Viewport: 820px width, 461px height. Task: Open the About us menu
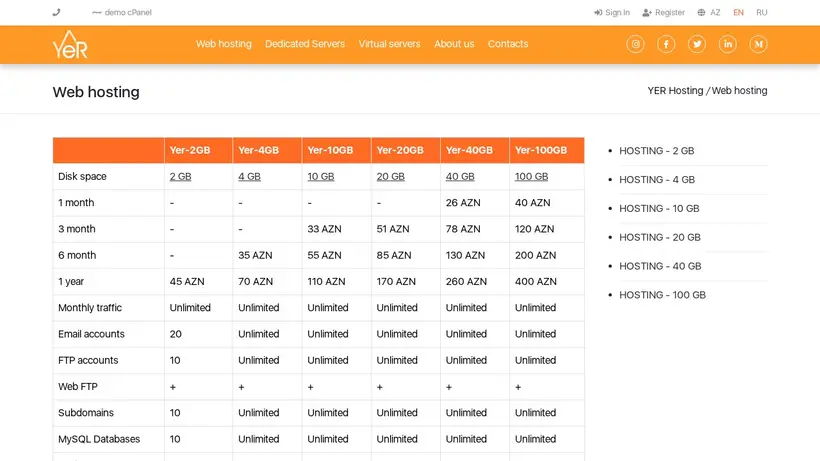point(454,44)
